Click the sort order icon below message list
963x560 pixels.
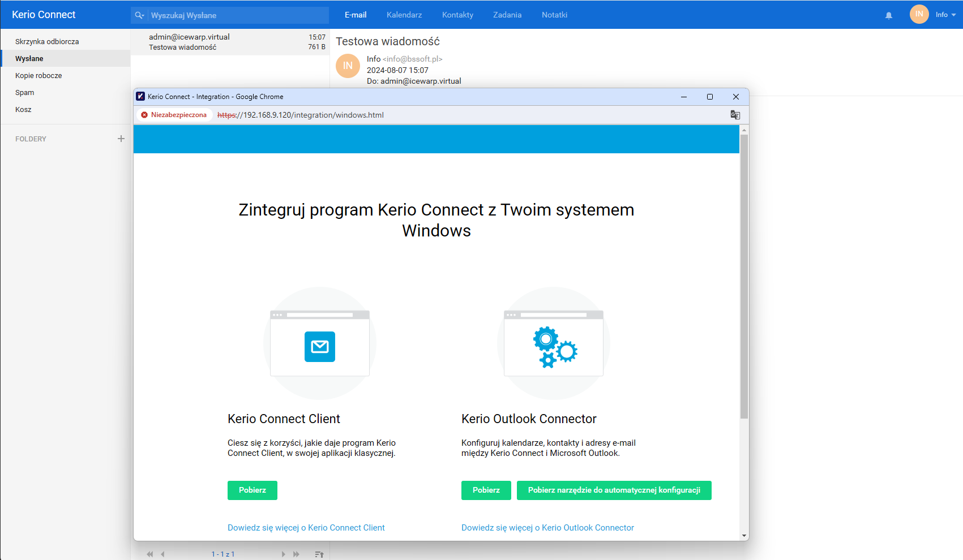click(x=319, y=554)
